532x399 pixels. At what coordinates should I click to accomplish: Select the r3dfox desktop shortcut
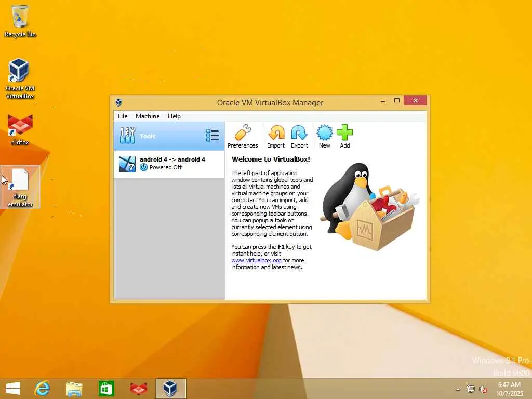pyautogui.click(x=20, y=130)
